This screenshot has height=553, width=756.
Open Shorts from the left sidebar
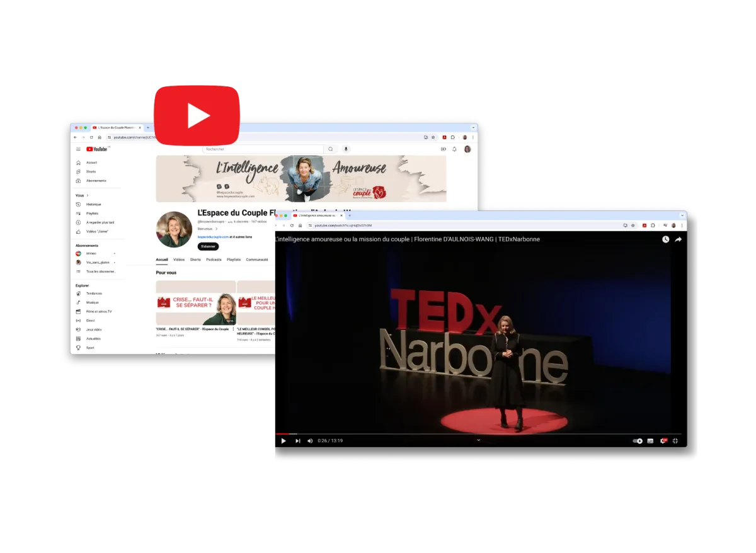pos(91,171)
